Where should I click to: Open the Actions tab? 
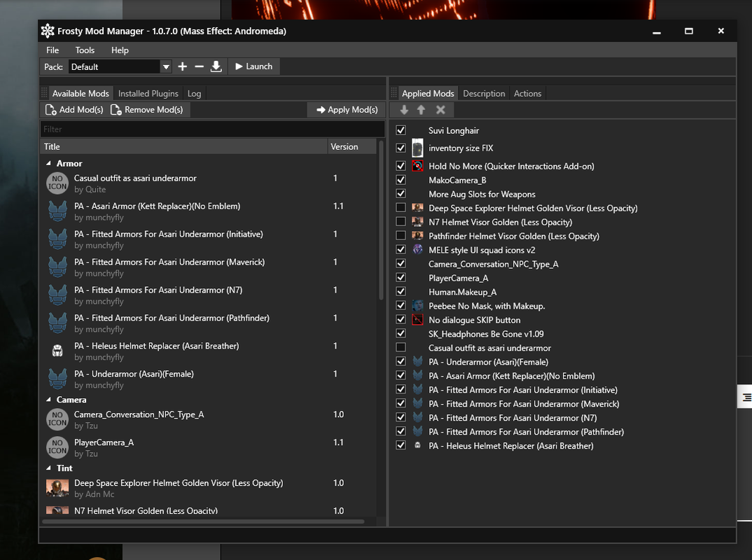pyautogui.click(x=527, y=94)
